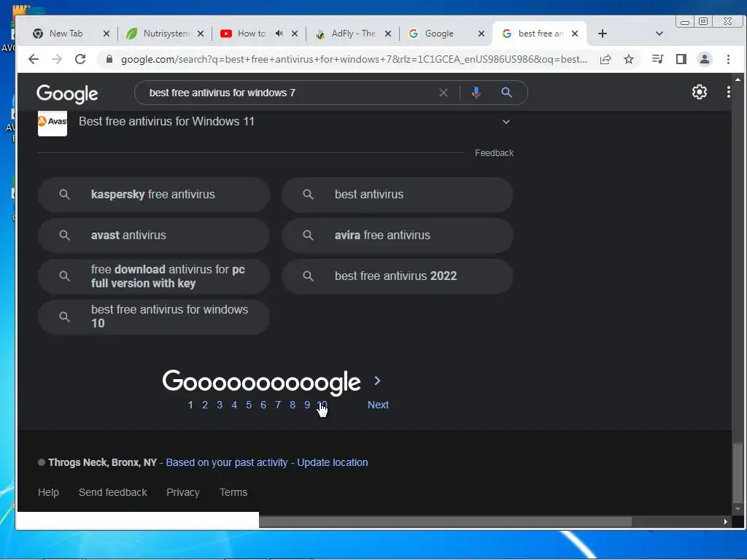This screenshot has width=747, height=560.
Task: Open the tab search dropdown arrow
Action: click(659, 34)
